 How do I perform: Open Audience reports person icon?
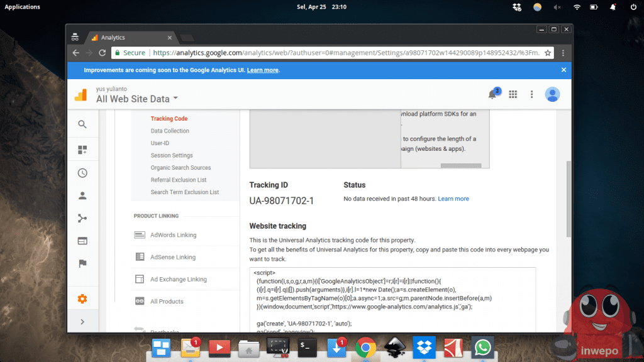[82, 195]
